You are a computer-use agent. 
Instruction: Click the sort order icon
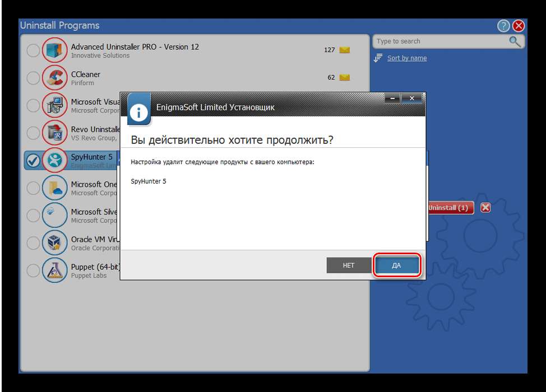pos(378,58)
